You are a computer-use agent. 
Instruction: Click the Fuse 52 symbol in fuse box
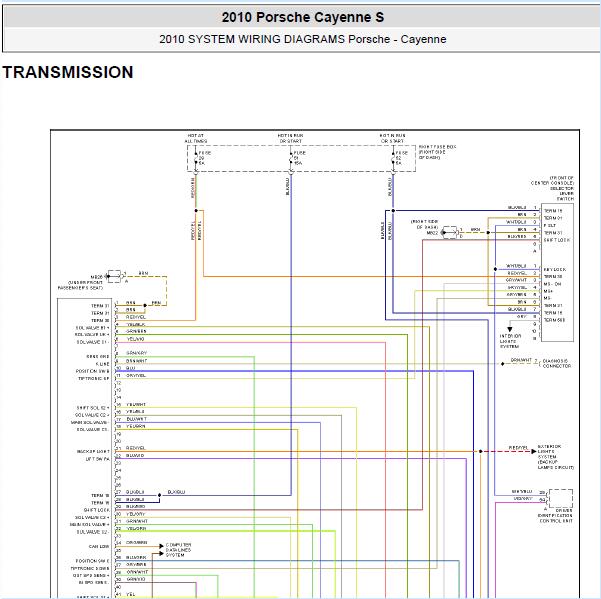pos(392,157)
